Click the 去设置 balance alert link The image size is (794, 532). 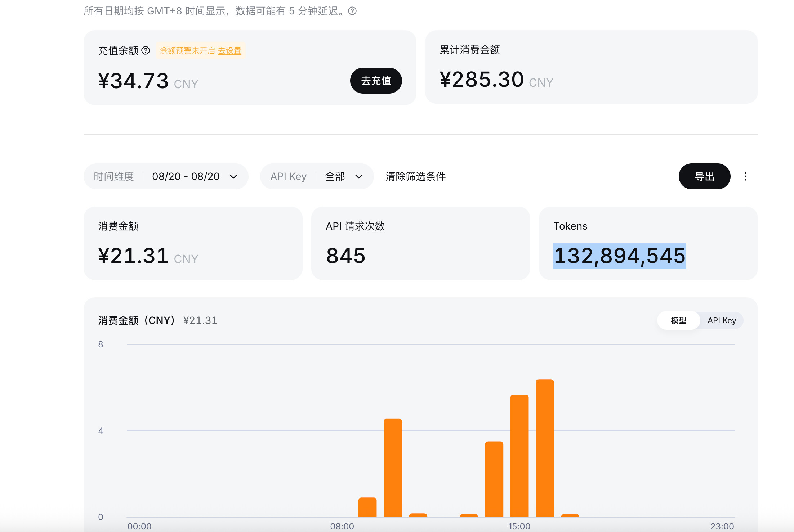coord(229,51)
